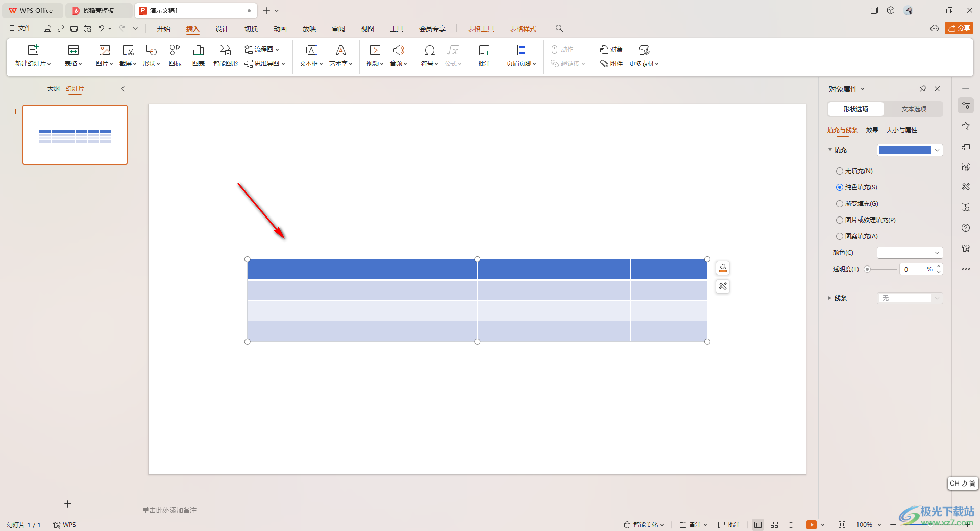The image size is (980, 531).
Task: Click the Shapes (形状) icon
Action: point(151,50)
